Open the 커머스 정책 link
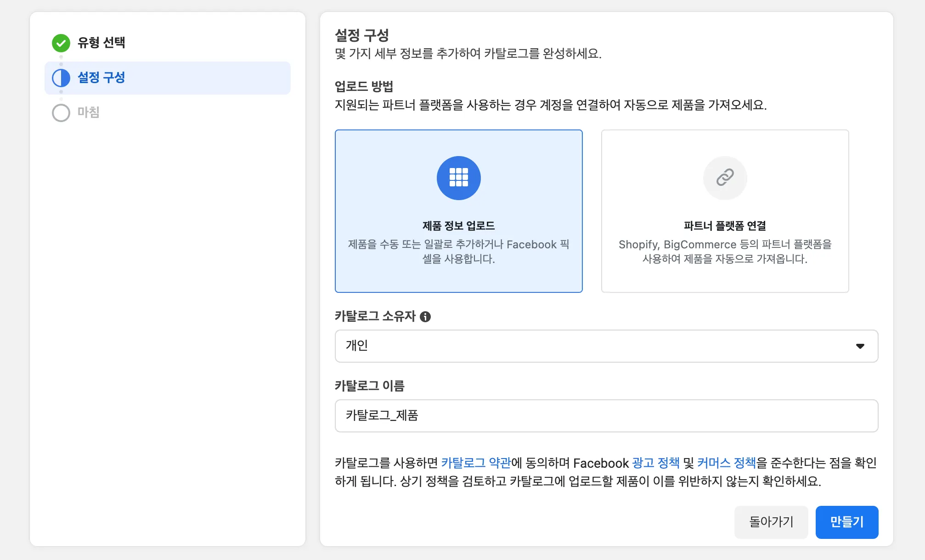Image resolution: width=925 pixels, height=560 pixels. coord(726,463)
